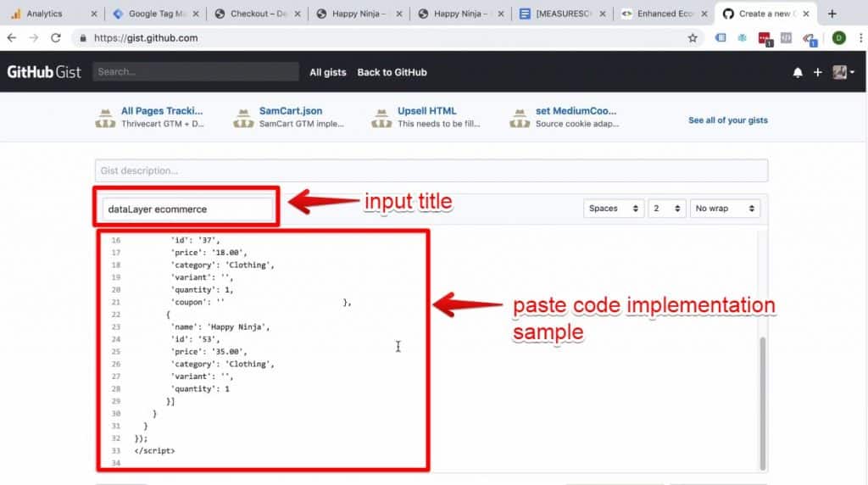Close the Analytics tab
868x485 pixels.
(93, 14)
